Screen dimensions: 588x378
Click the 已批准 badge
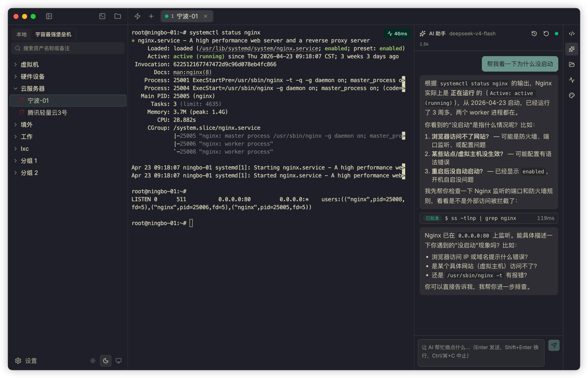[433, 218]
